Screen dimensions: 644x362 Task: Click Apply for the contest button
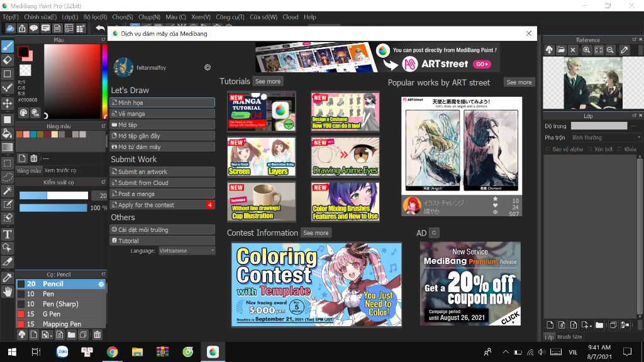(163, 205)
